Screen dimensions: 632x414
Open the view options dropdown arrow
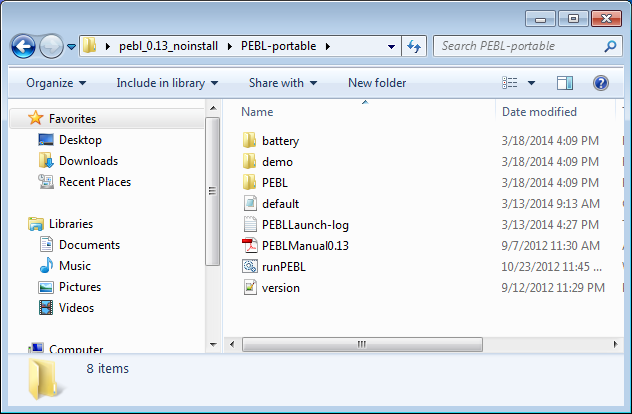[531, 83]
